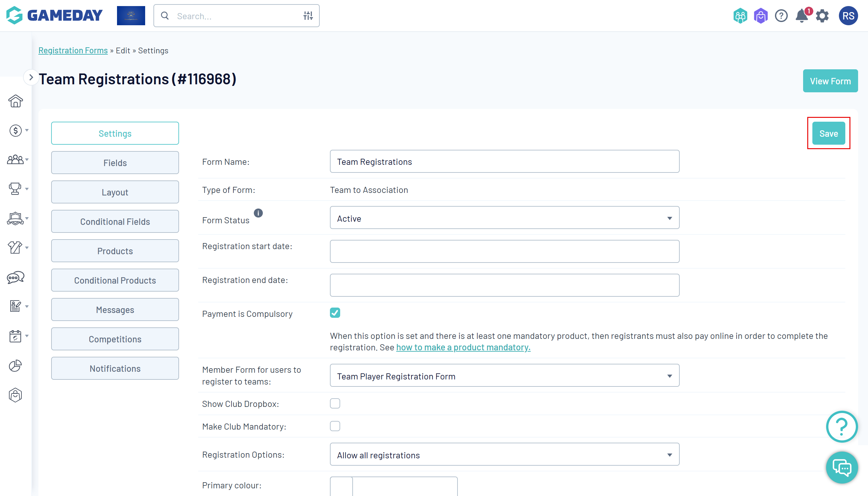The width and height of the screenshot is (868, 496).
Task: Open the pie chart reports icon
Action: tap(15, 365)
